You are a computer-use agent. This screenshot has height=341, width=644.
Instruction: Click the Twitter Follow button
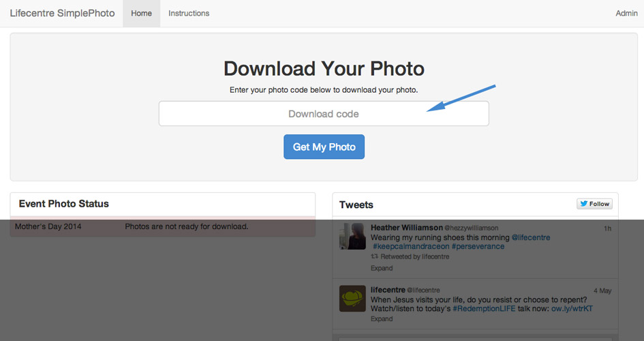(594, 204)
